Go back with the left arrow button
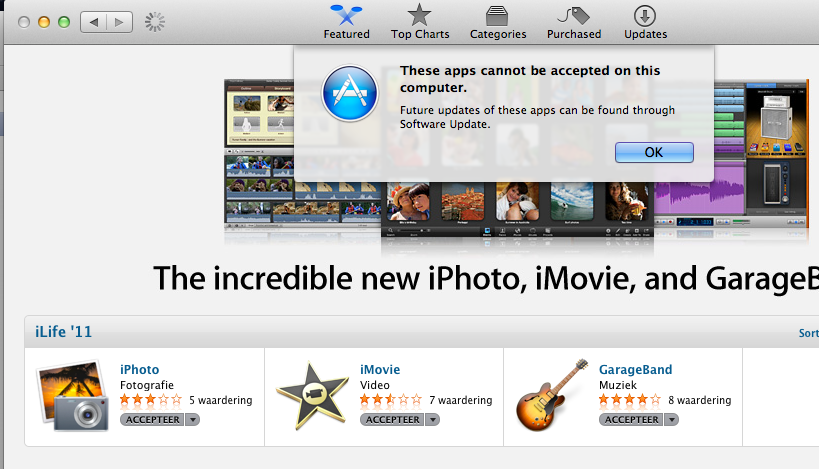819x469 pixels. 93,22
